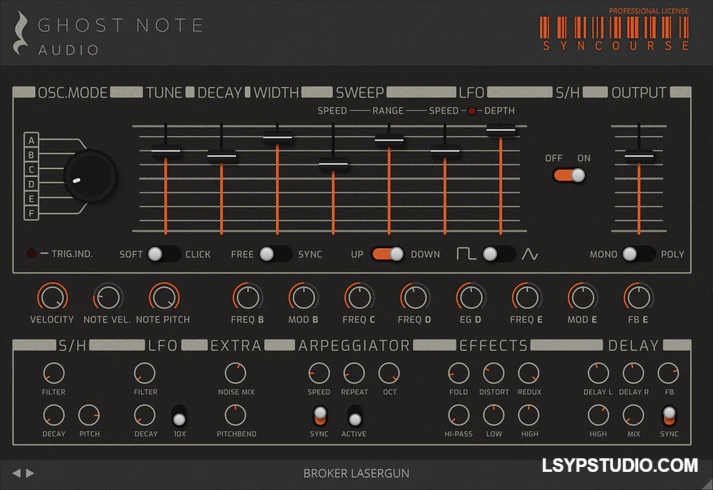Viewport: 713px width, 490px height.
Task: Click the TRIG.IND. indicator light
Action: (31, 253)
